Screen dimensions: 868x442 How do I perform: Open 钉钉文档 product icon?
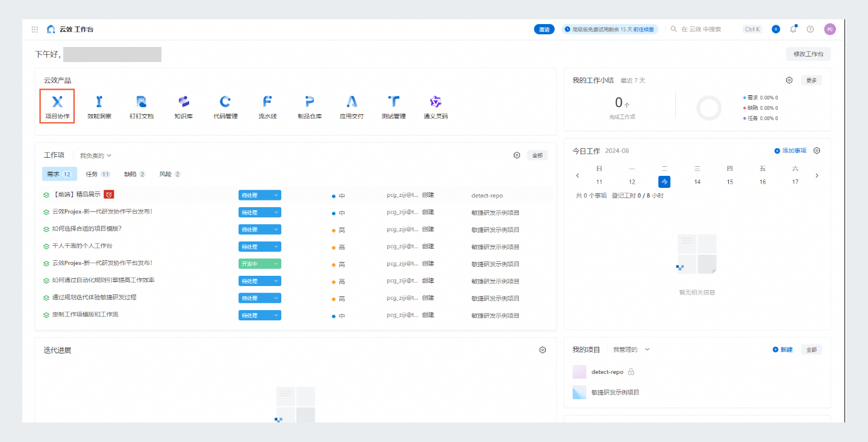coord(142,107)
